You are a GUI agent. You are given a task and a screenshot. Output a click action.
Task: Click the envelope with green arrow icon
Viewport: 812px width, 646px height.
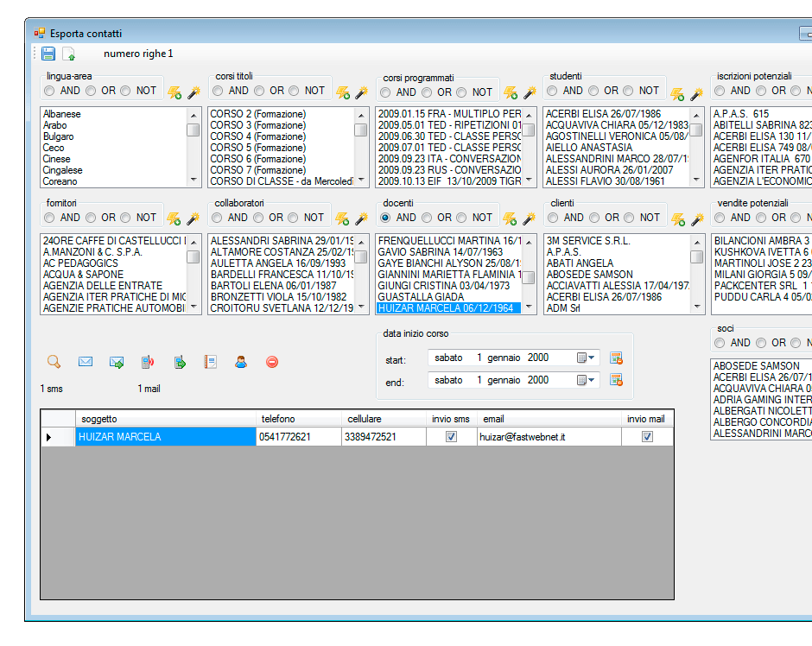tap(117, 363)
